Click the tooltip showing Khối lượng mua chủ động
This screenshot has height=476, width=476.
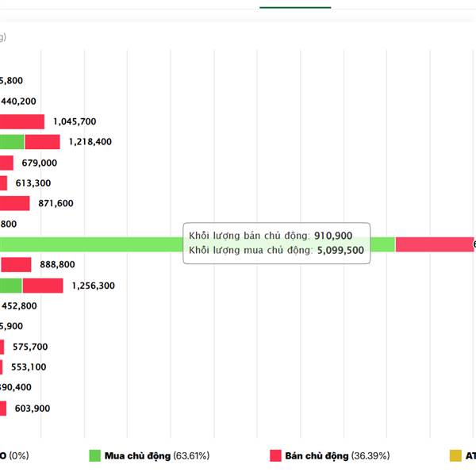(276, 243)
